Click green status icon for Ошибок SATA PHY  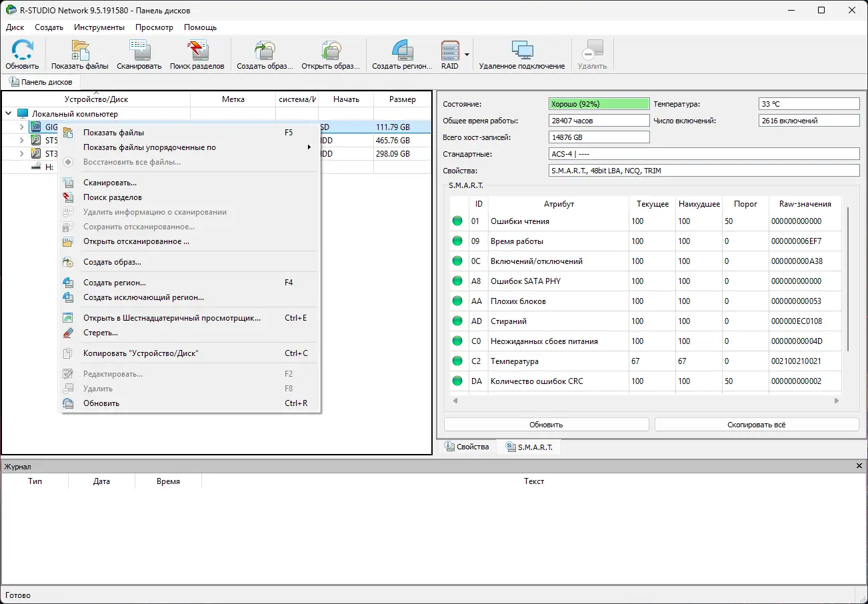coord(457,281)
